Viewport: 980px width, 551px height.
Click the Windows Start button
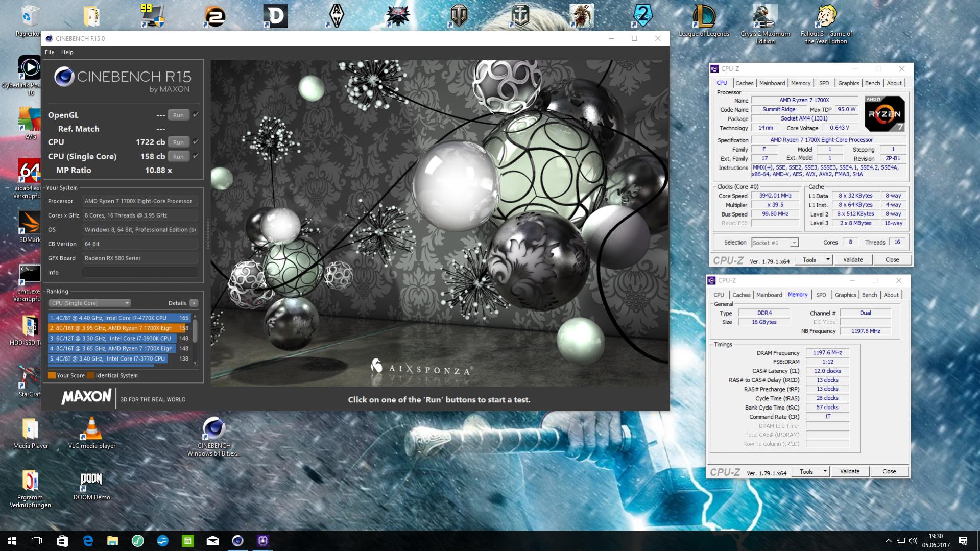(12, 541)
